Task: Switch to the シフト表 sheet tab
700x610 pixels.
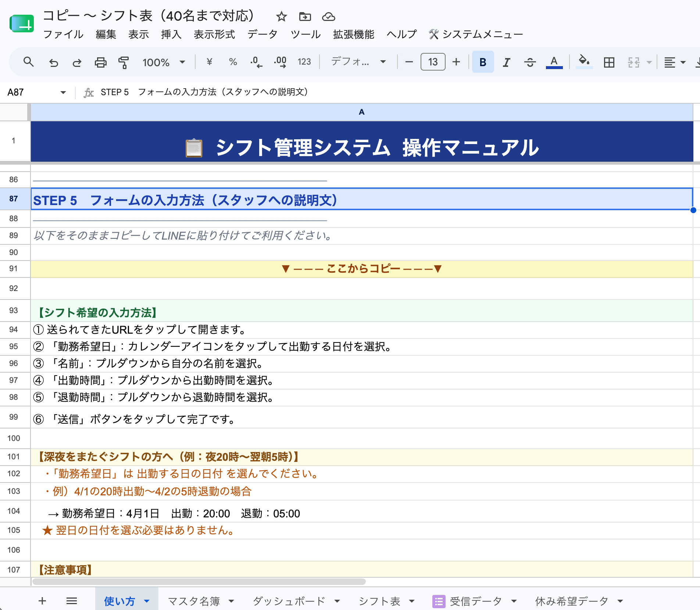Action: (x=379, y=601)
